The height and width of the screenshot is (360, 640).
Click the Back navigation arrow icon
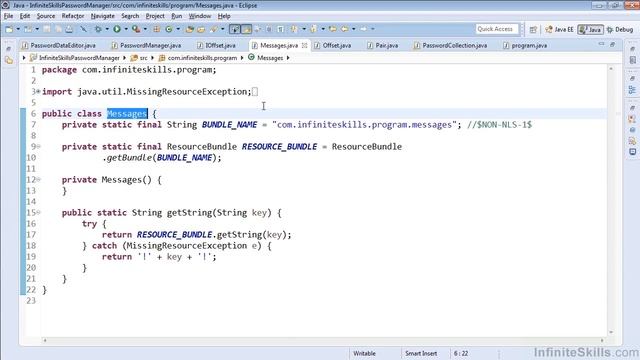click(345, 29)
